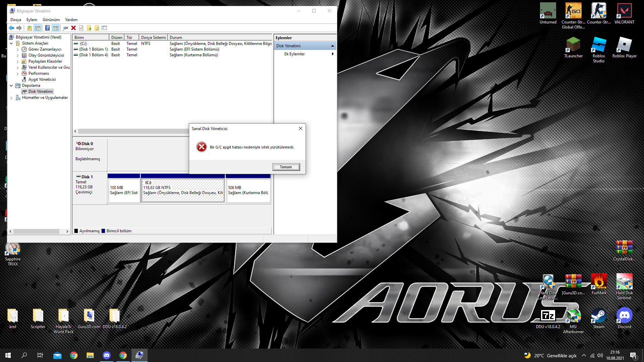This screenshot has height=362, width=644.
Task: Open the VALORANT desktop shortcut
Action: coord(624,14)
